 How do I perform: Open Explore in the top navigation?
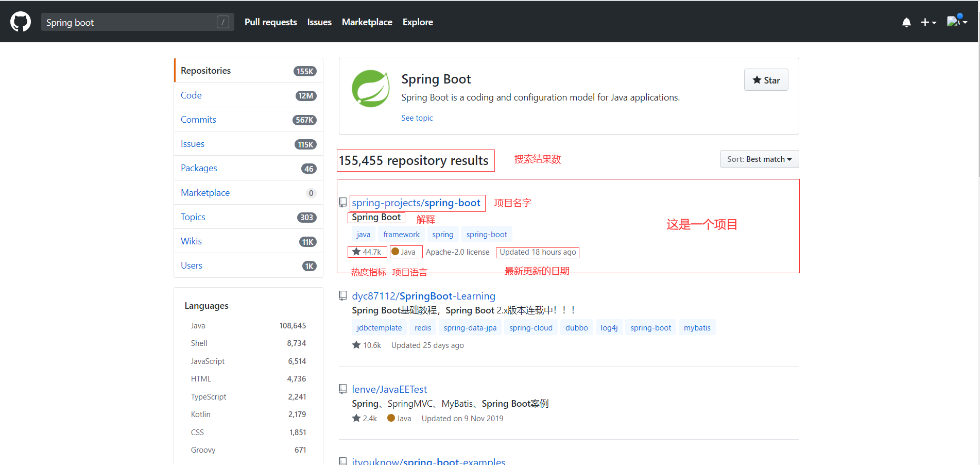418,22
